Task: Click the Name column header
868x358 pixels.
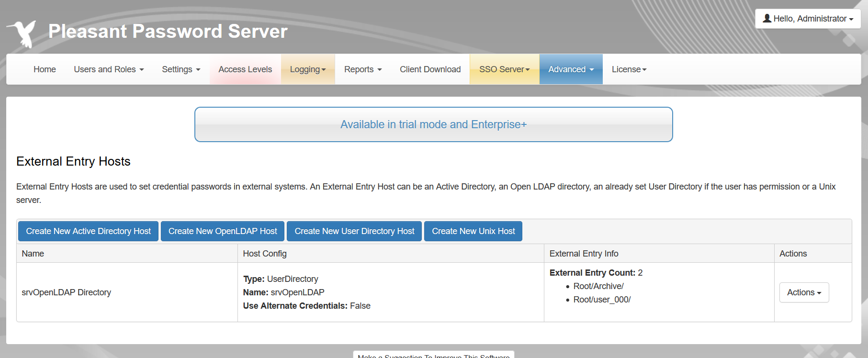Action: pos(127,254)
